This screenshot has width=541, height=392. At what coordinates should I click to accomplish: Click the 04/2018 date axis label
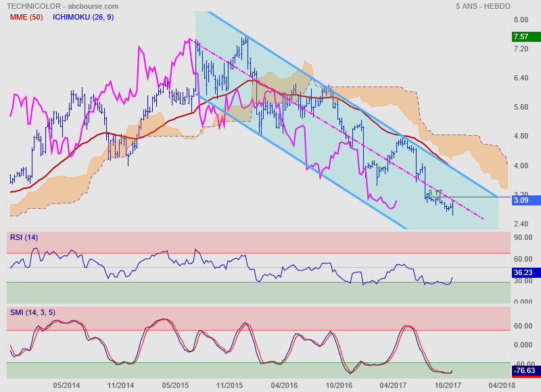tap(502, 385)
